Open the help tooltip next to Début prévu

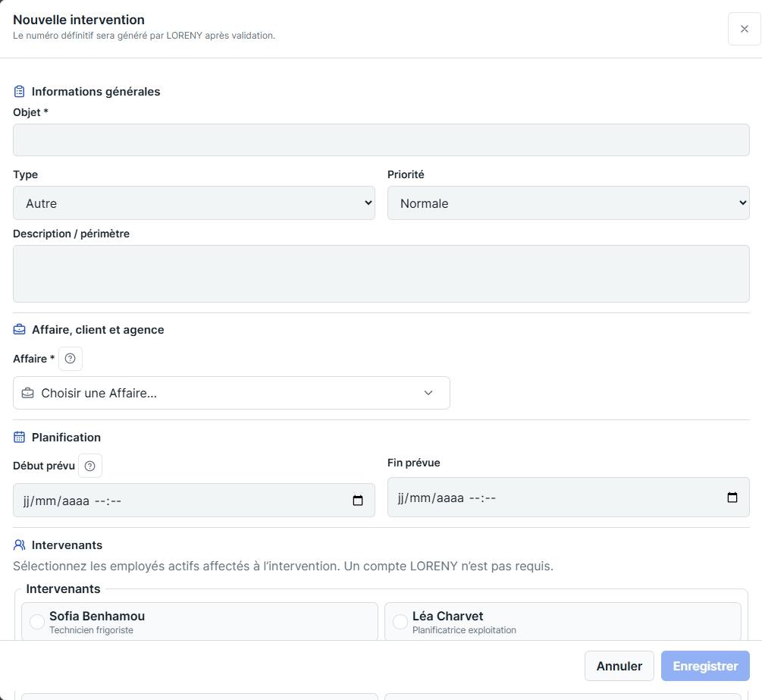pyautogui.click(x=90, y=466)
